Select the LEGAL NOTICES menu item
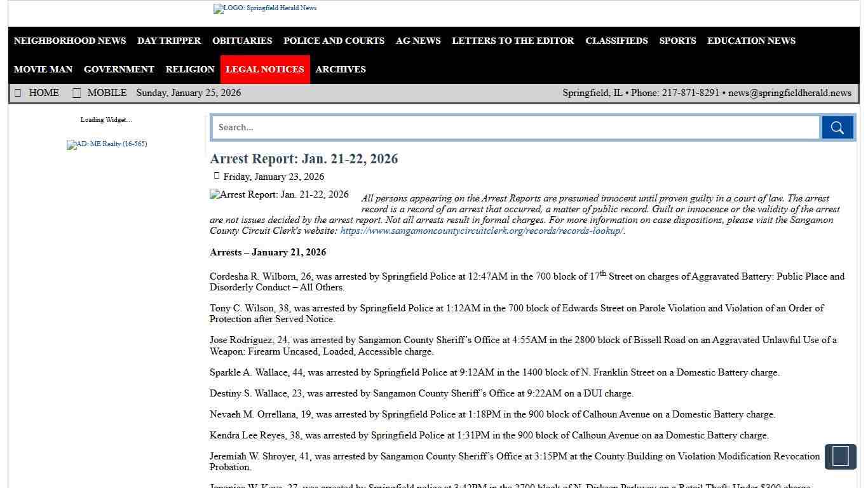 pos(264,69)
